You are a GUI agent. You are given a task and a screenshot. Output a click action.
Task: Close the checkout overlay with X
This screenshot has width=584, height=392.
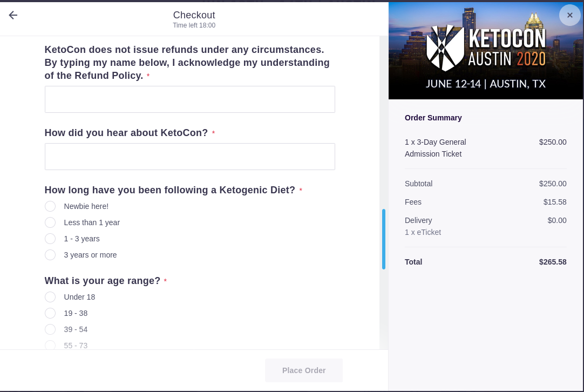(x=569, y=15)
